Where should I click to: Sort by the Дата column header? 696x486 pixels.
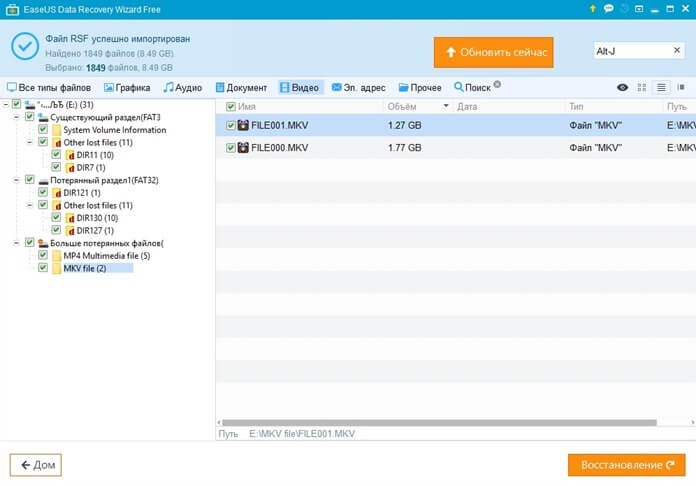(x=467, y=107)
